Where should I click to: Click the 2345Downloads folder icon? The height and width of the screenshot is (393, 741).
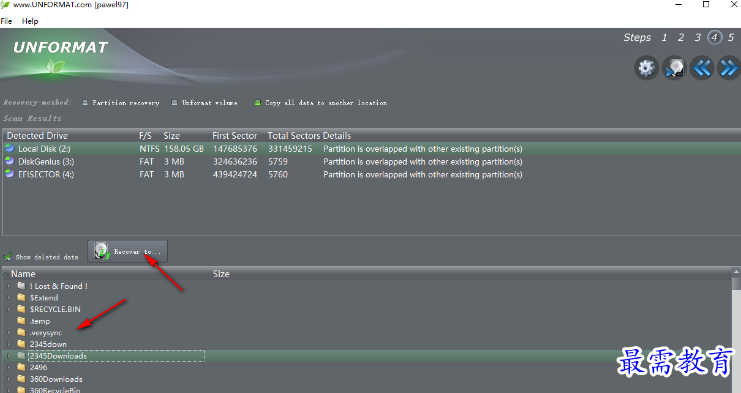pos(21,355)
